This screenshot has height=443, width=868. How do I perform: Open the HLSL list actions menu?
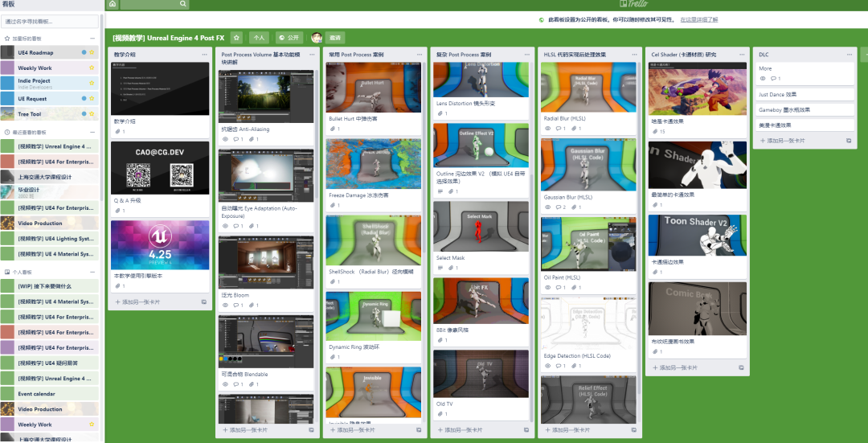point(634,55)
